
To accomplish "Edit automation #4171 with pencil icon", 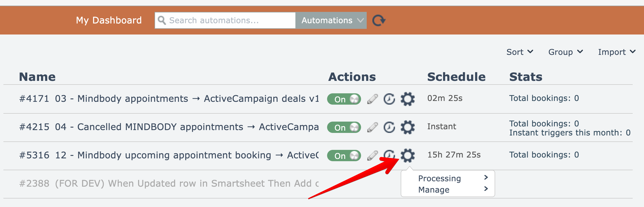I will (372, 99).
